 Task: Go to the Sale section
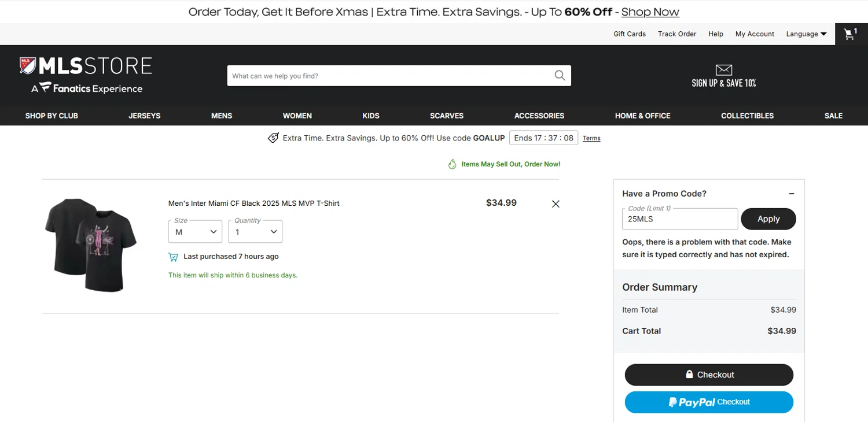[833, 116]
